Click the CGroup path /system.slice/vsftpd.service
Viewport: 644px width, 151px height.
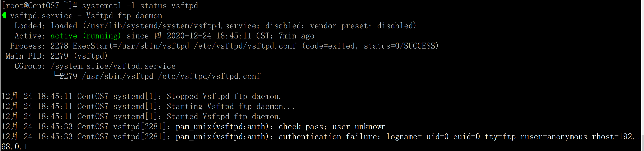pyautogui.click(x=113, y=66)
